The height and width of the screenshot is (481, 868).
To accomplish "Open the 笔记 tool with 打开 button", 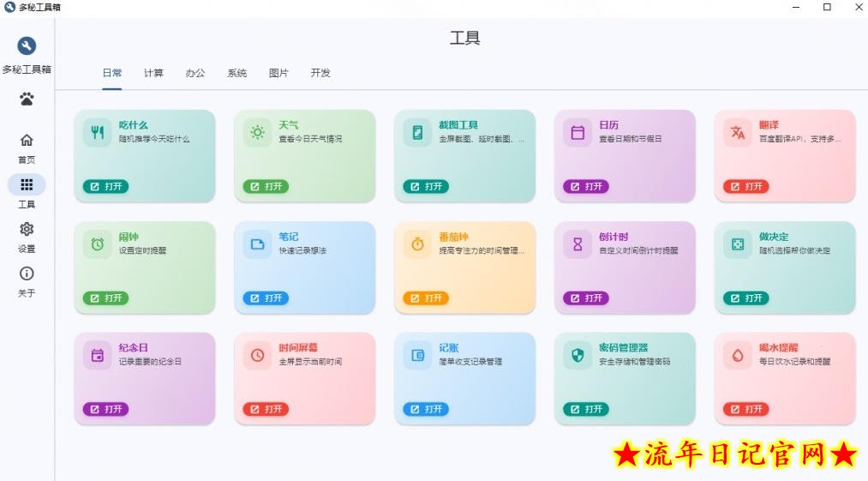I will (x=266, y=298).
